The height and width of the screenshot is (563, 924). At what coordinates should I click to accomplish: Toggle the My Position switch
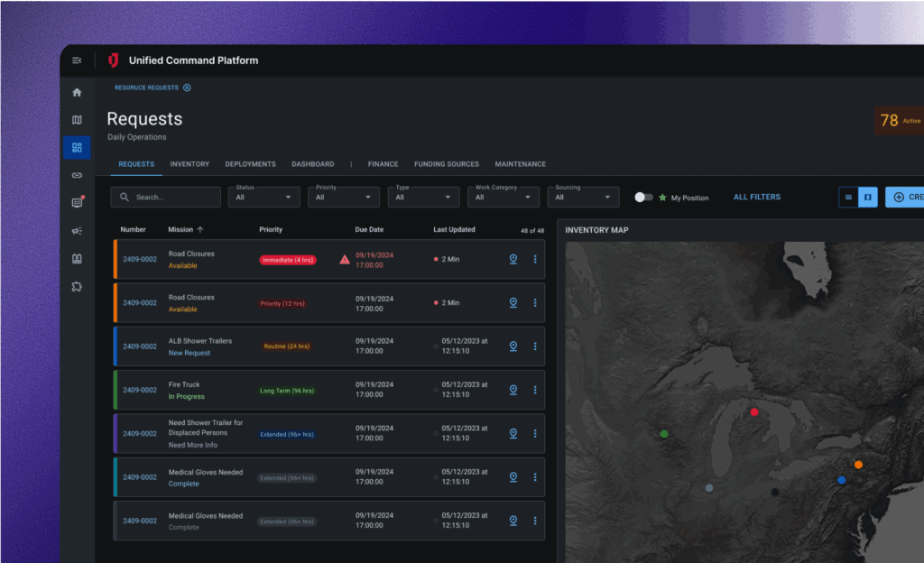click(643, 197)
